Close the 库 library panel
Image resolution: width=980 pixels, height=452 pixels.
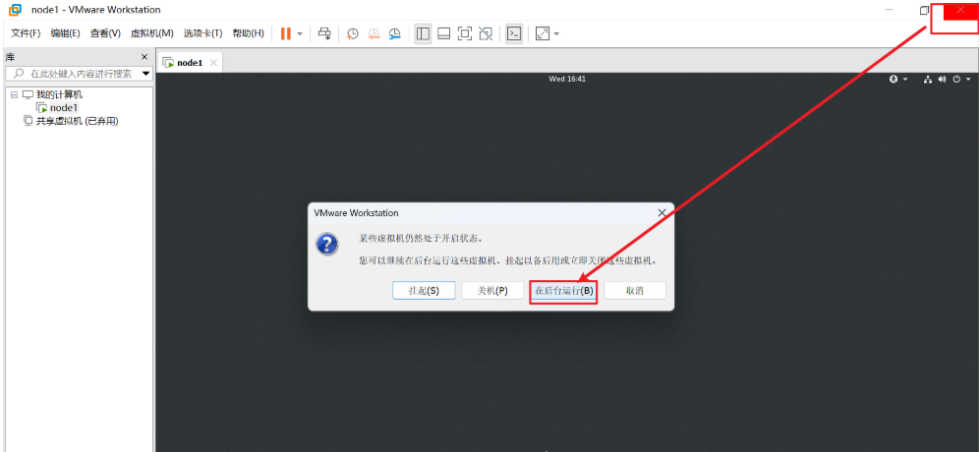(x=144, y=57)
